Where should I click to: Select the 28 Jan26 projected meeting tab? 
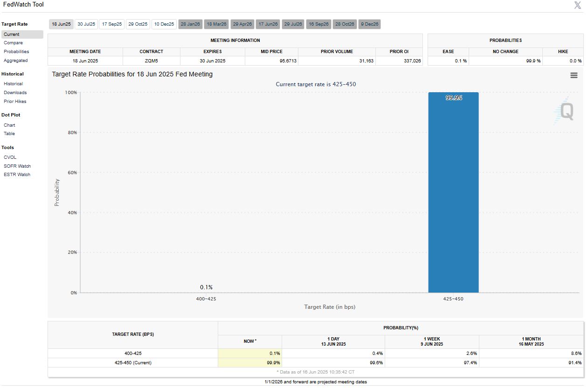pos(190,24)
